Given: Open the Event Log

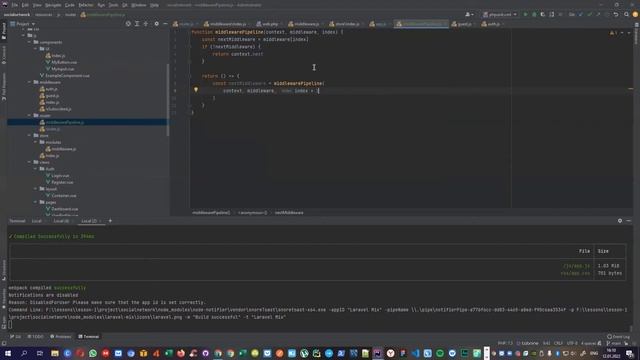Looking at the screenshot, I should 618,337.
